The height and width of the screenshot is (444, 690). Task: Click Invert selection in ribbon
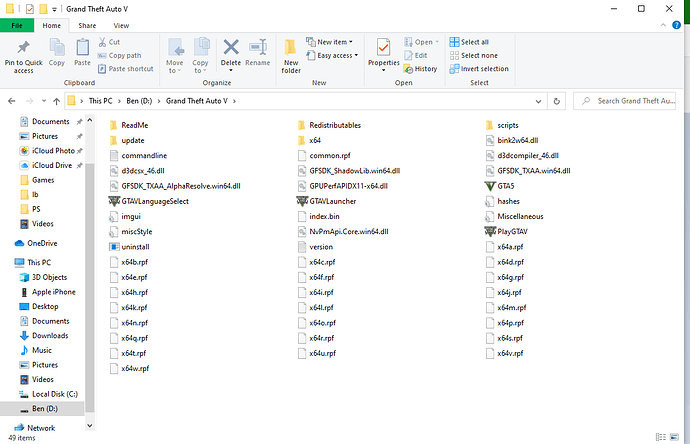pos(479,69)
